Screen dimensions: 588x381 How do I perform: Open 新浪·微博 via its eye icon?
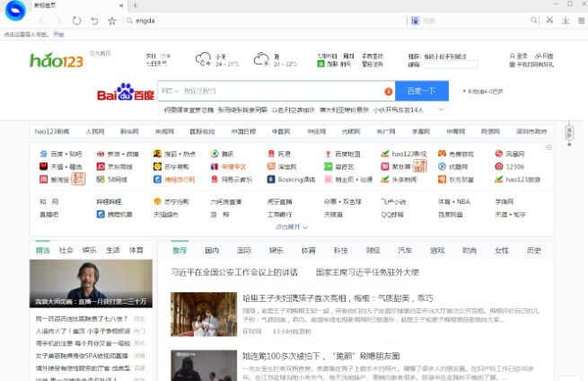(x=101, y=154)
